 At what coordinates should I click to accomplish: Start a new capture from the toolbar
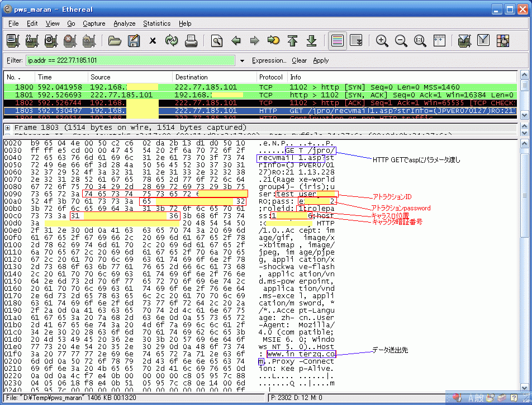51,41
